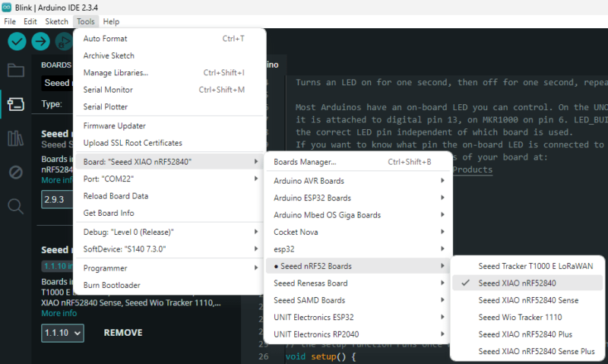Open the Sketch menu
Screen dimensions: 608x364
(56, 21)
